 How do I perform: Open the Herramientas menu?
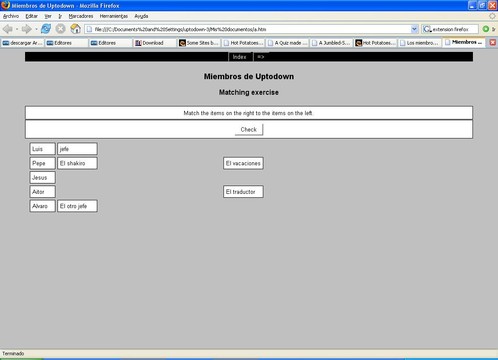(x=114, y=16)
